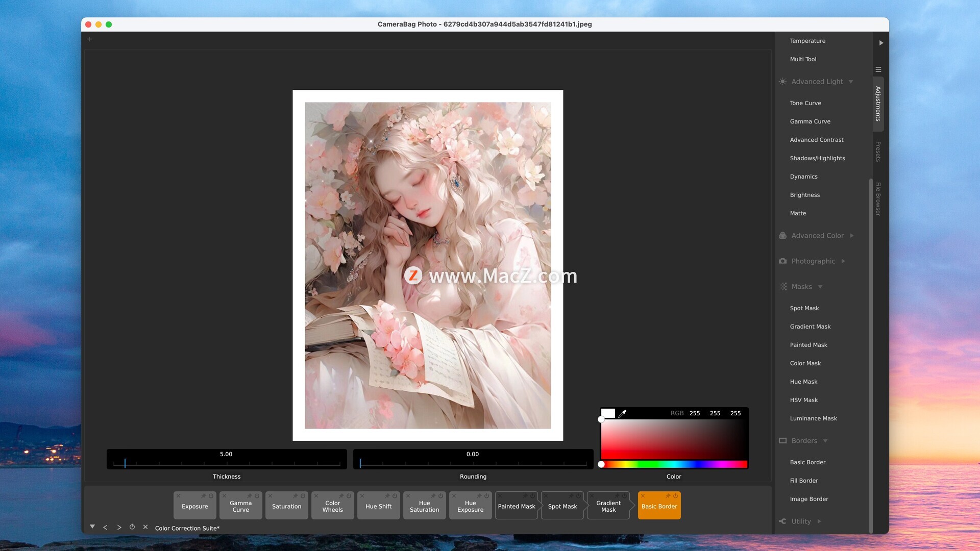This screenshot has height=551, width=980.
Task: Pin the Hue Shift tile
Action: [x=387, y=496]
